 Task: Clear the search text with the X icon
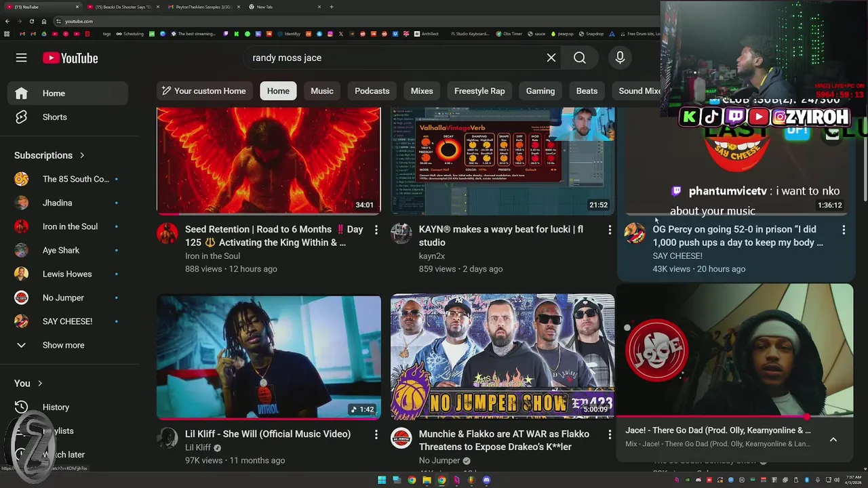551,58
